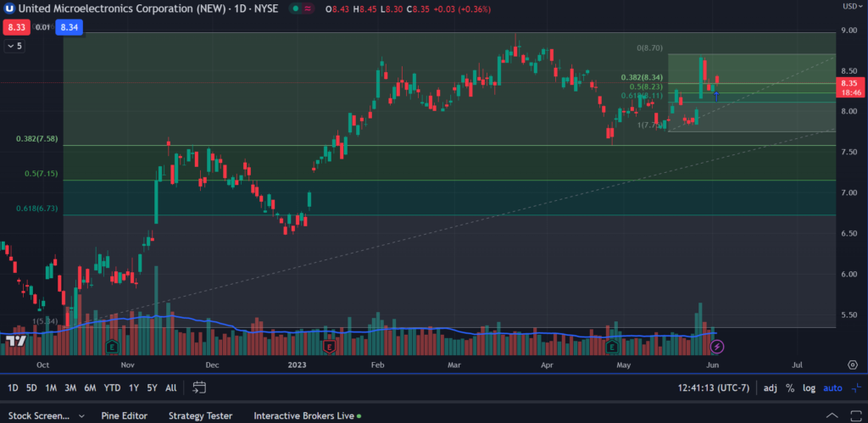This screenshot has height=423, width=868.
Task: Click the 0.382(8.34) Fibonacci level label
Action: (642, 77)
